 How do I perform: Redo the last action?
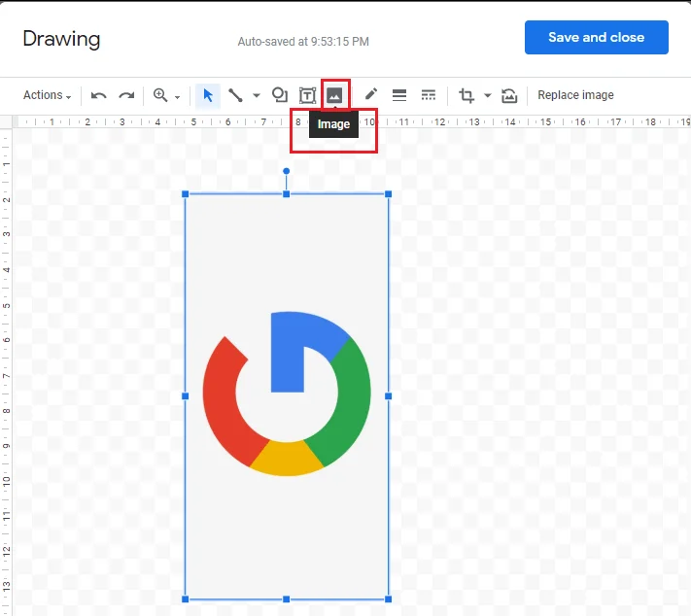[127, 95]
